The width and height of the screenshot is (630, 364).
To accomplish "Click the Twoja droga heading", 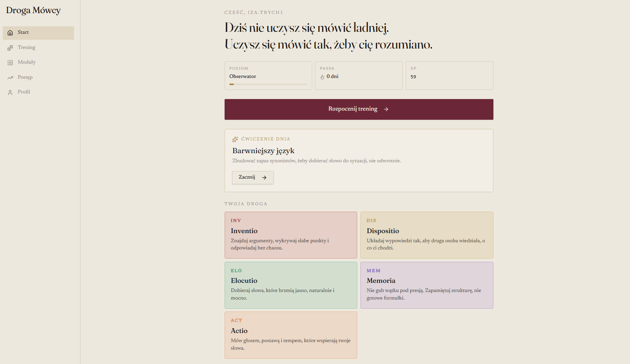I will [246, 204].
